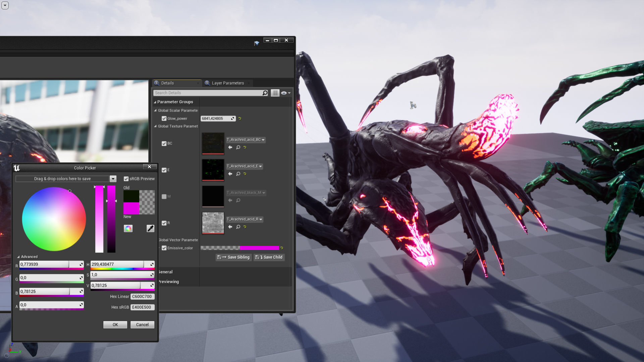Collapse the Parameter Groups section

(155, 102)
